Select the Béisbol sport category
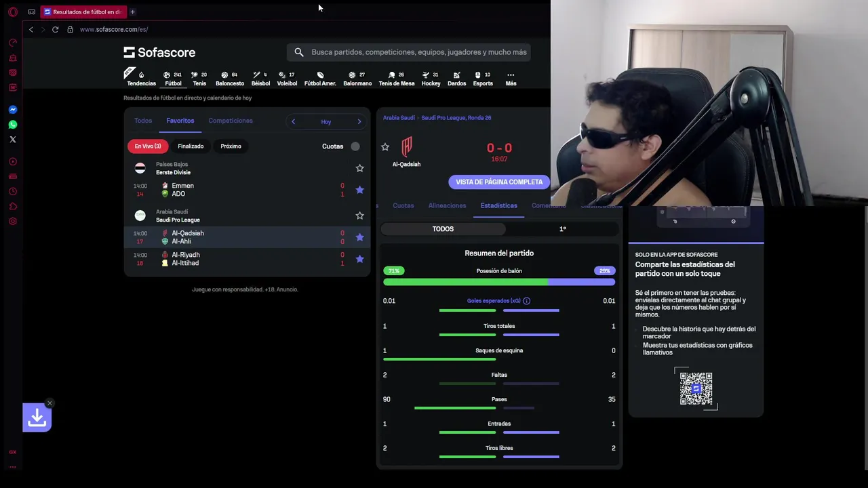 tap(260, 79)
